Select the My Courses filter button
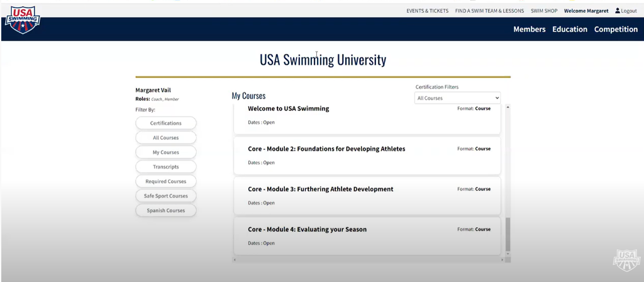 click(x=166, y=152)
